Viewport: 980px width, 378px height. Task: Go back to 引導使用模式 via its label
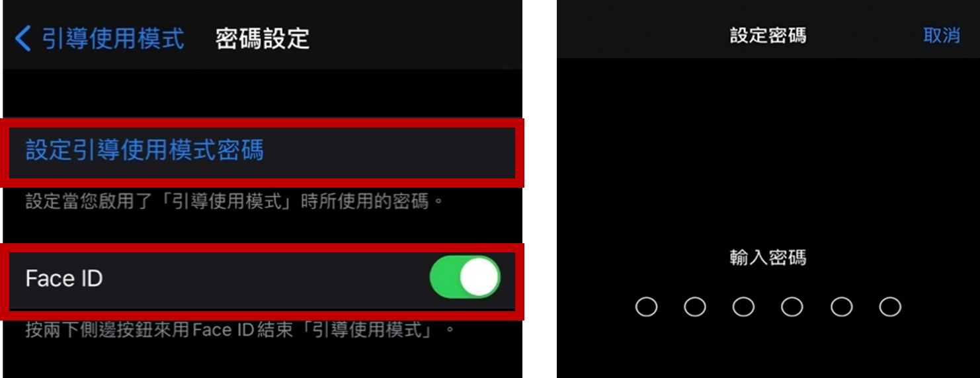(x=113, y=39)
